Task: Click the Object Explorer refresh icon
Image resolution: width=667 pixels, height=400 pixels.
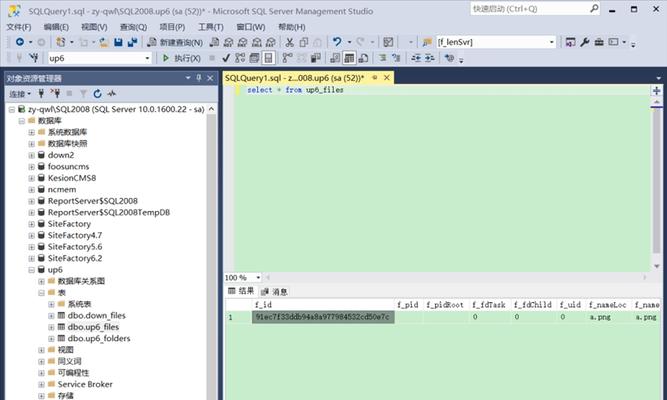Action: coord(97,94)
